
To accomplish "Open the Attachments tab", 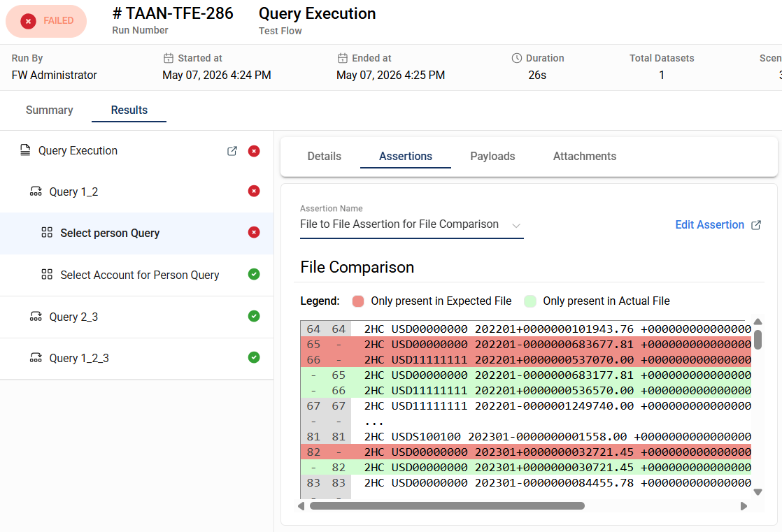I will pos(585,156).
